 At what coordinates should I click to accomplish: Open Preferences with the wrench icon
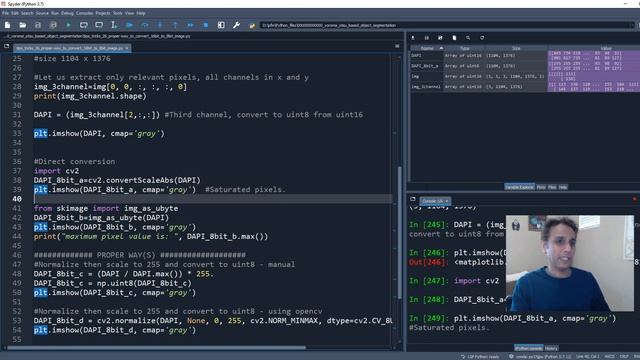(236, 25)
